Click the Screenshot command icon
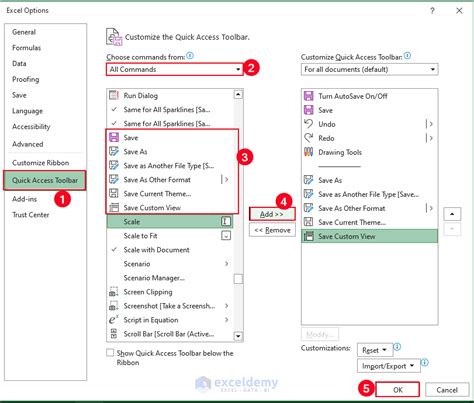Screen dimensions: 474x403 [114, 306]
